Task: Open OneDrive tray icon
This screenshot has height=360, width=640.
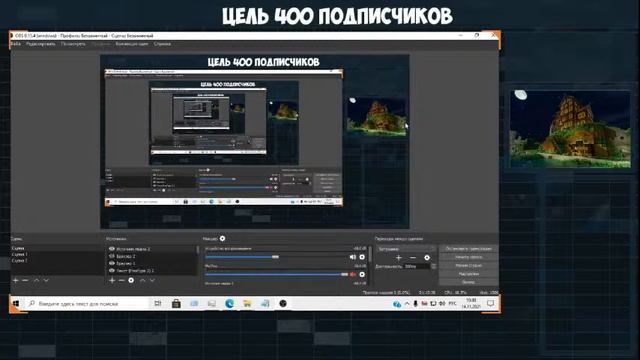Action: pos(396,304)
